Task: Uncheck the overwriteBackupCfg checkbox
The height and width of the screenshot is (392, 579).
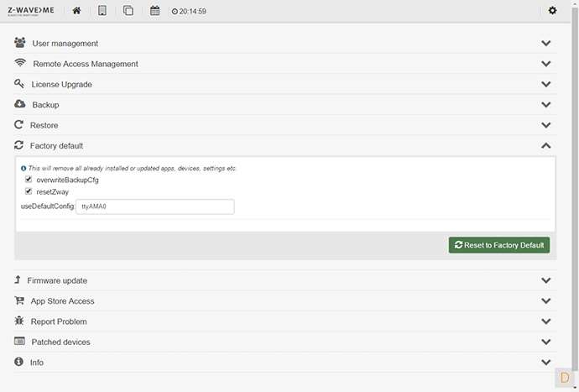Action: [x=29, y=180]
